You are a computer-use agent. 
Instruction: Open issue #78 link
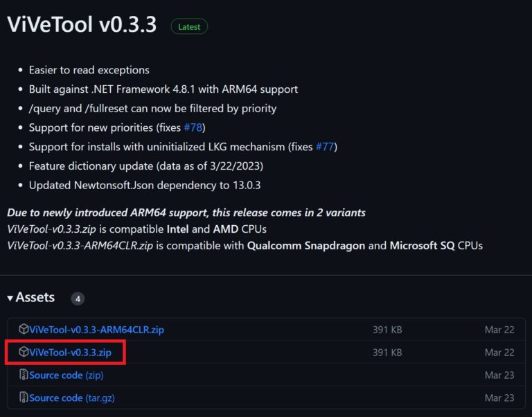click(194, 127)
